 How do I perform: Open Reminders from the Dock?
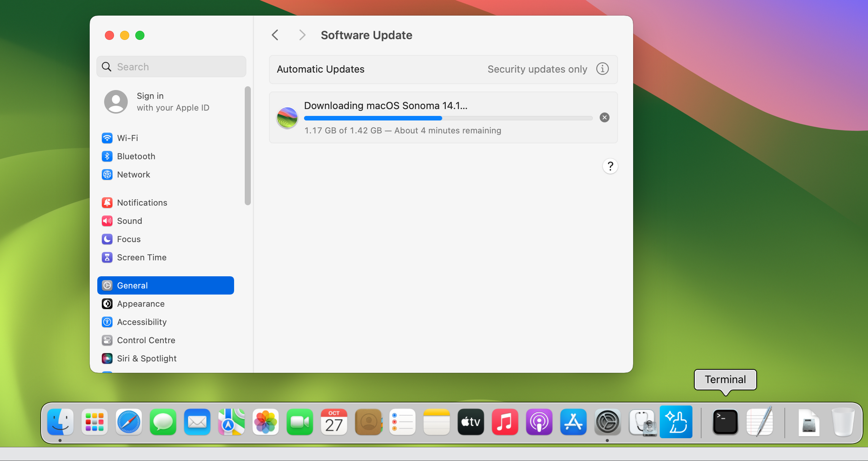[402, 422]
